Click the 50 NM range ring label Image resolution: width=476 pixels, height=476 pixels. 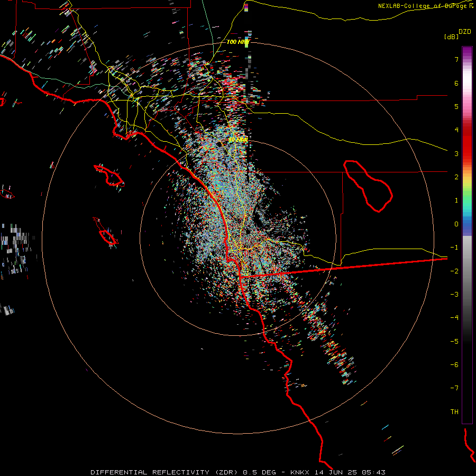(x=239, y=140)
